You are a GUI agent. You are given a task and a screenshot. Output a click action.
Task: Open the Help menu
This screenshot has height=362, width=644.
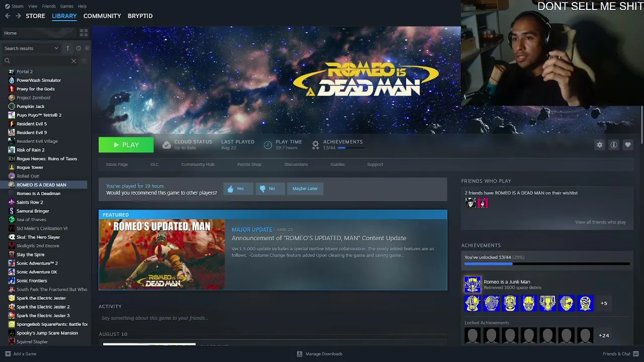point(82,6)
